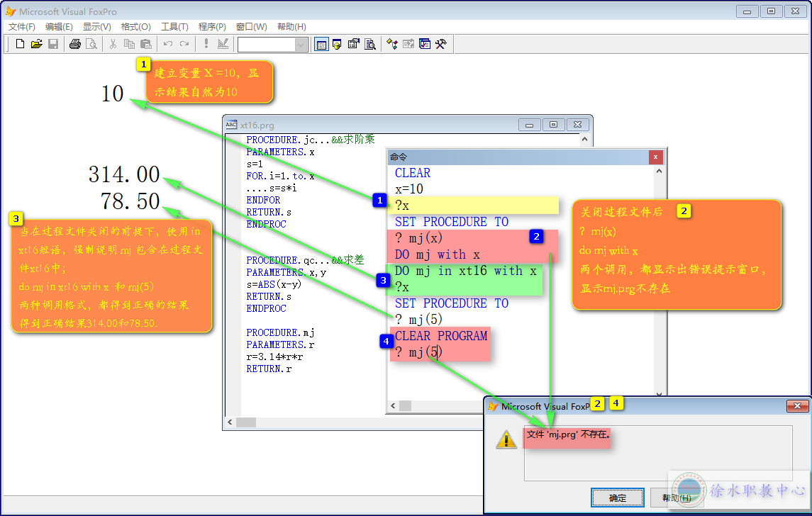Open the Document View icon
This screenshot has height=516, width=812.
tap(370, 44)
